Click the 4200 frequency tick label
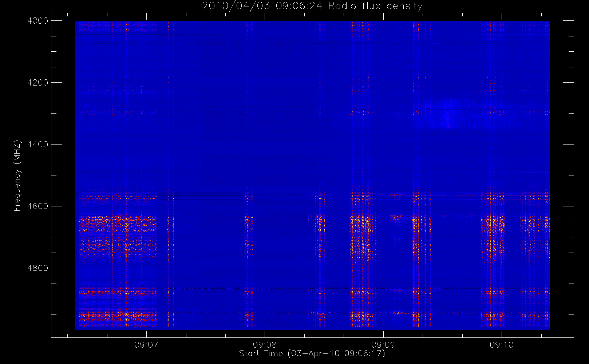 click(38, 83)
